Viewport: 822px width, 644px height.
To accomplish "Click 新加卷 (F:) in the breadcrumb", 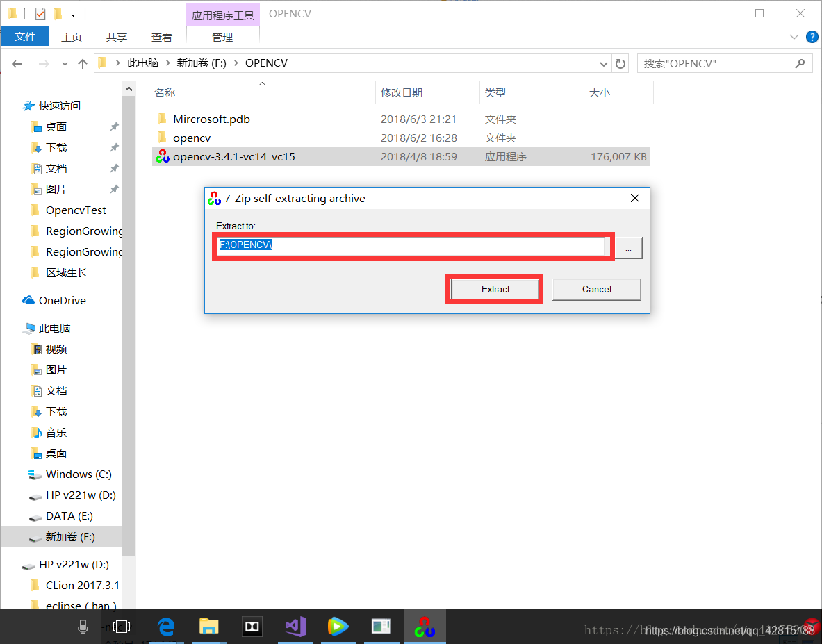I will coord(202,63).
